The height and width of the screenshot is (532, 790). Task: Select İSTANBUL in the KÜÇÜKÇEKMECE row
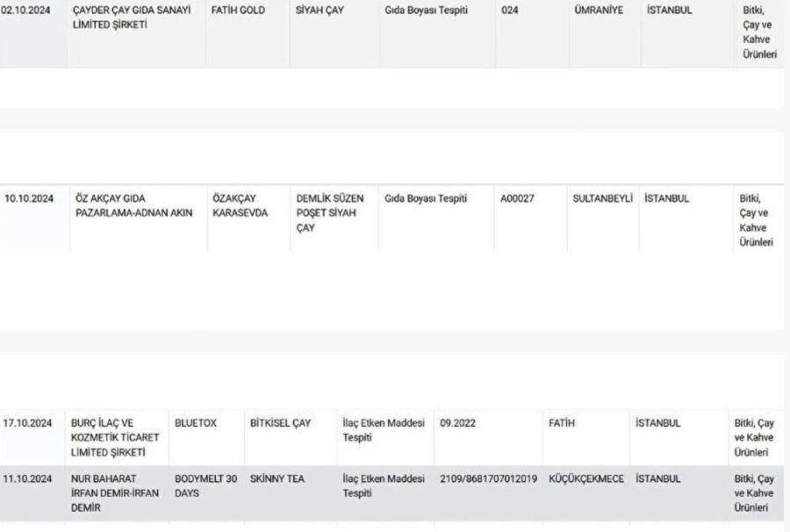[x=658, y=478]
